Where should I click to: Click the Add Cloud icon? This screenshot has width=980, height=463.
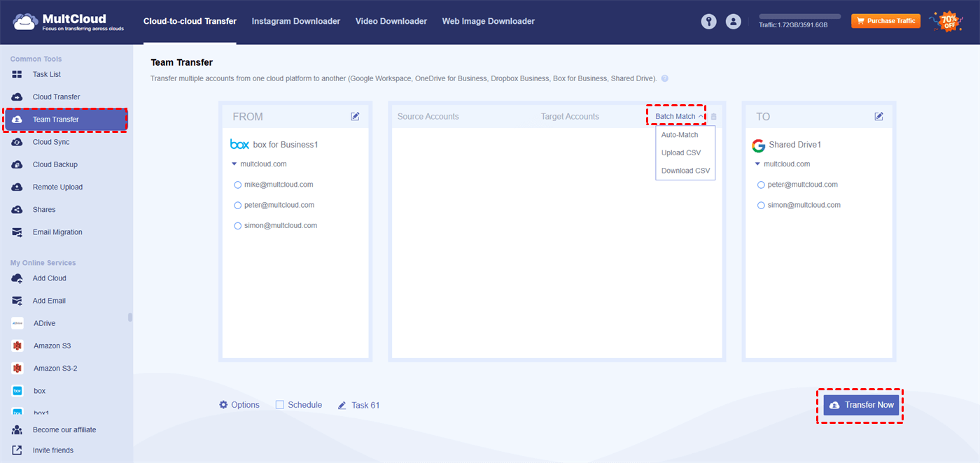click(x=17, y=278)
